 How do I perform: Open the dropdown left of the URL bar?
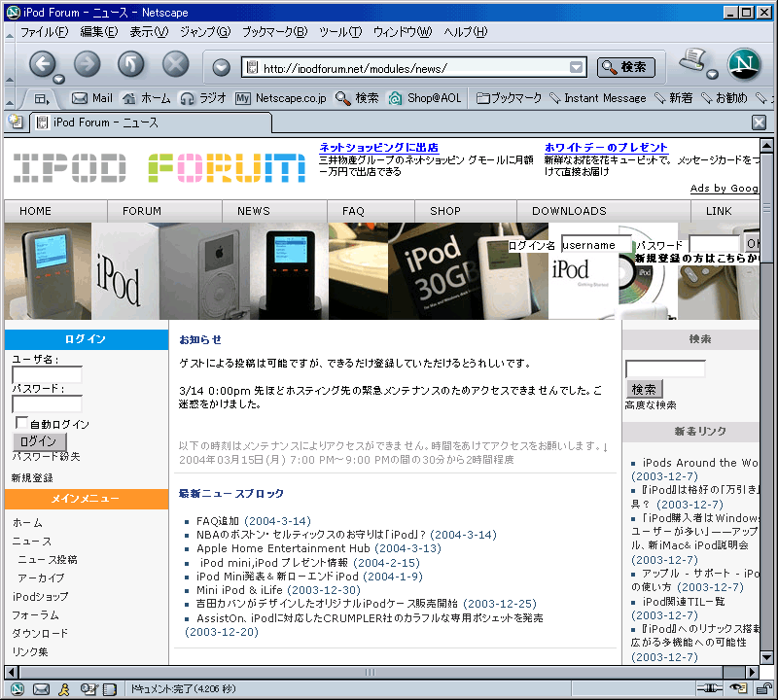pos(222,67)
